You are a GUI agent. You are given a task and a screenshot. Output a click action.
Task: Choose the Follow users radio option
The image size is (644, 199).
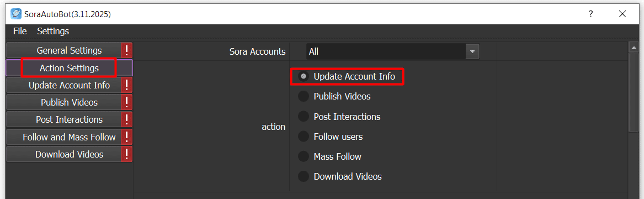(303, 136)
